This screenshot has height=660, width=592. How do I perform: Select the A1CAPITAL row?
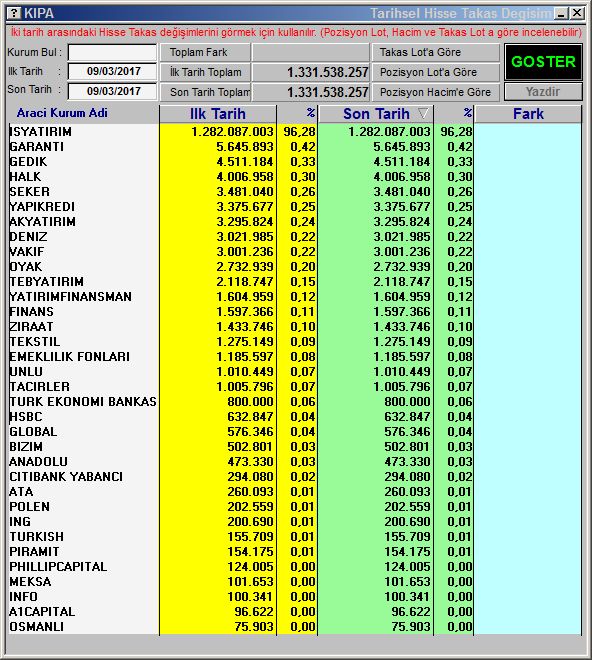295,612
